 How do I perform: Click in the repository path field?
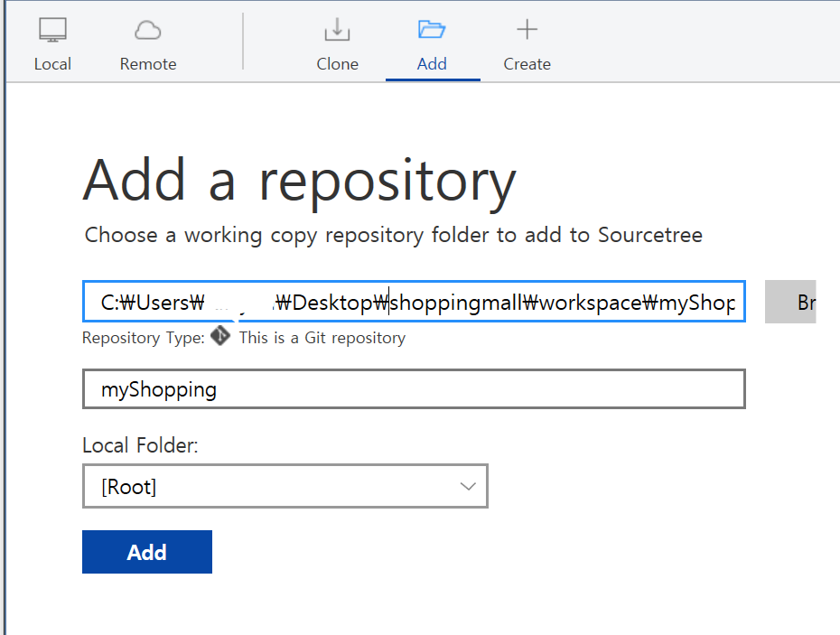click(x=414, y=302)
